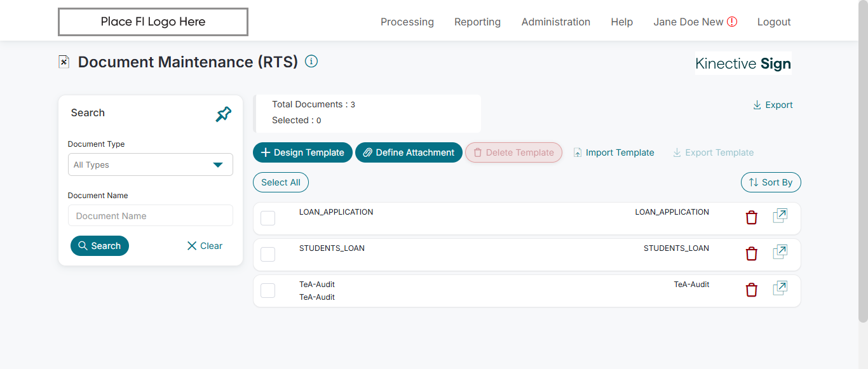
Task: Click the open-external icon for TeA-Audit
Action: 780,288
